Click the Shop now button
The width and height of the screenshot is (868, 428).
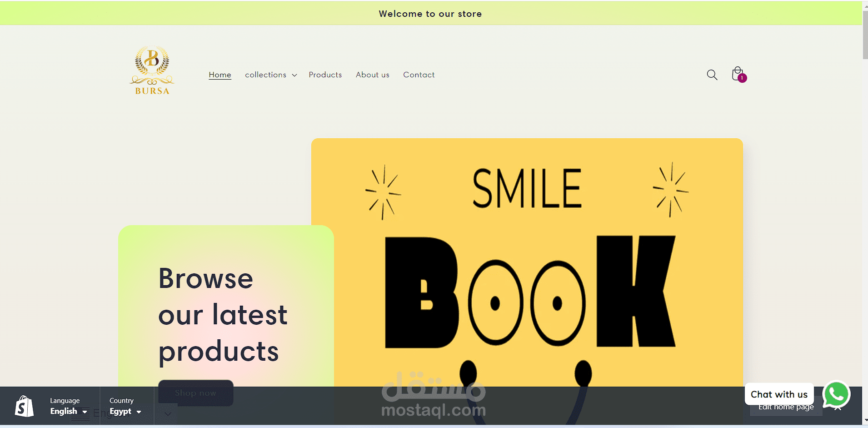[x=196, y=393]
